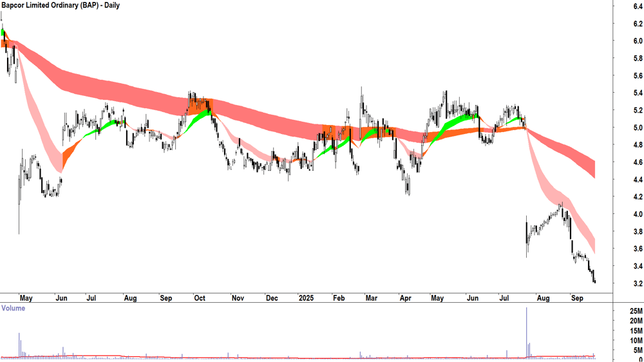Click the Dec date axis label
The image size is (644, 362).
pyautogui.click(x=272, y=298)
